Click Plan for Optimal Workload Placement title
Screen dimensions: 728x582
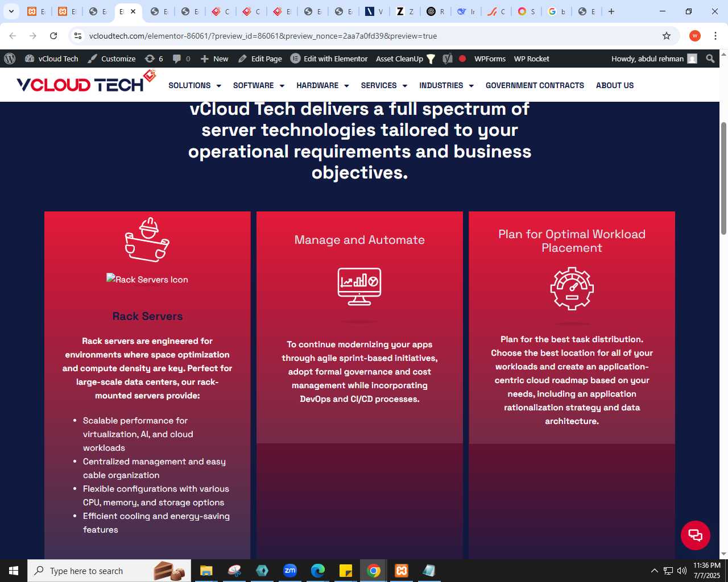tap(572, 241)
